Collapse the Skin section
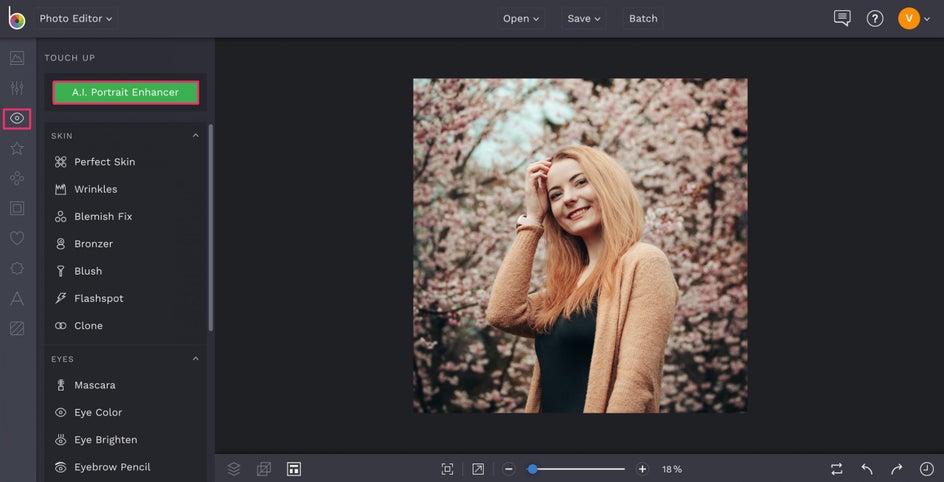Viewport: 944px width, 482px height. (x=196, y=136)
